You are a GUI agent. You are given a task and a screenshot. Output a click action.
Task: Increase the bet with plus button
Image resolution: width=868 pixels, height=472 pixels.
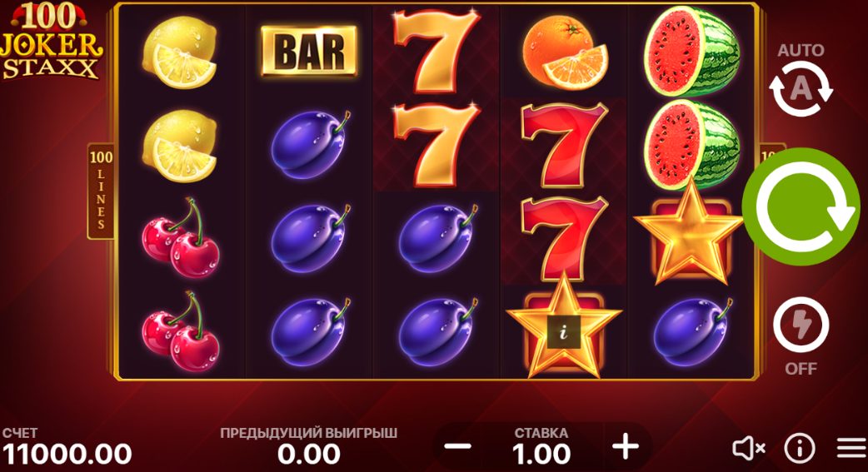pos(626,446)
